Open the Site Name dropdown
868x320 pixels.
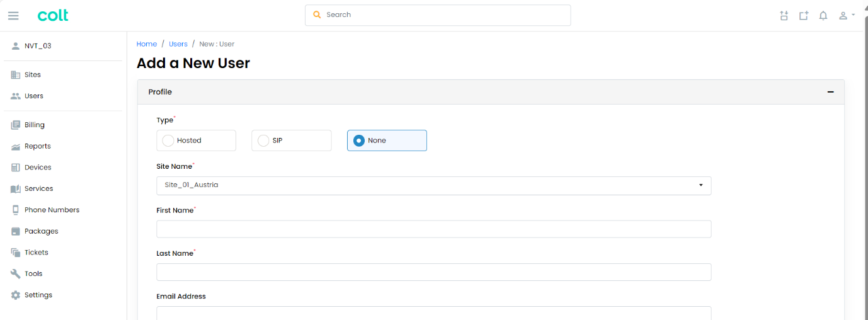[433, 185]
